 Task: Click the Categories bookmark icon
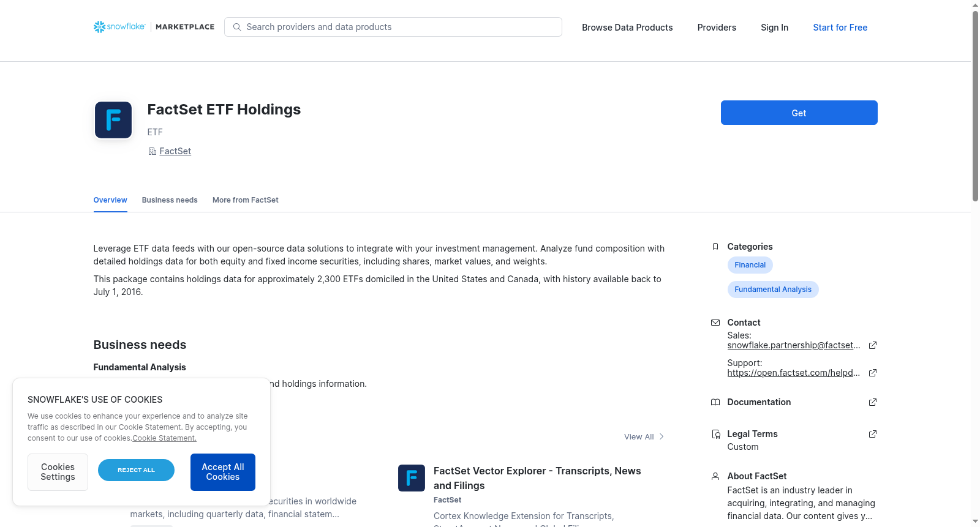click(x=715, y=247)
